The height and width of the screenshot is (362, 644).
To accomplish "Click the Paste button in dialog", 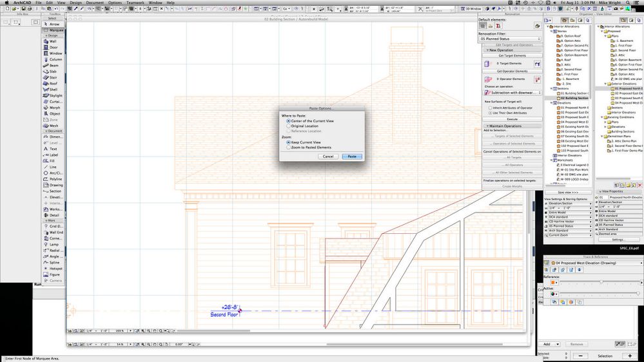I will (352, 157).
